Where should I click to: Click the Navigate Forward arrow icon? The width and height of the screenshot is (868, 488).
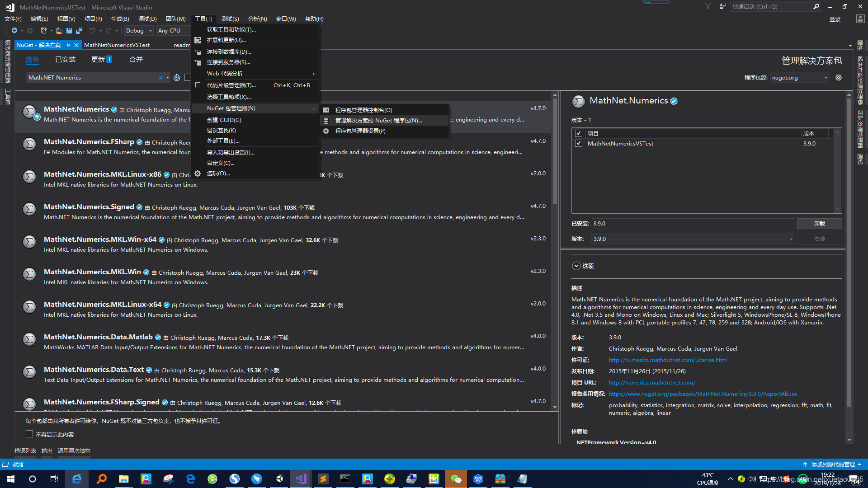point(30,30)
